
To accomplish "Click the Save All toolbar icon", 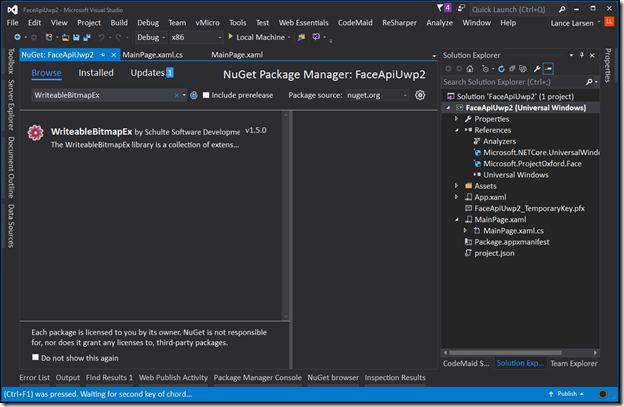I will pos(87,37).
